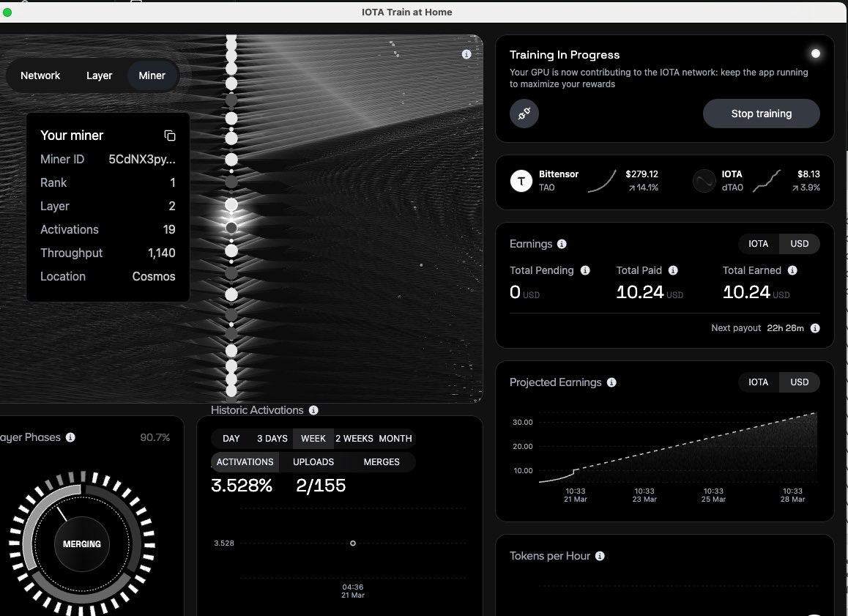Open the Earnings info icon
Screen dimensions: 848x616
[562, 244]
